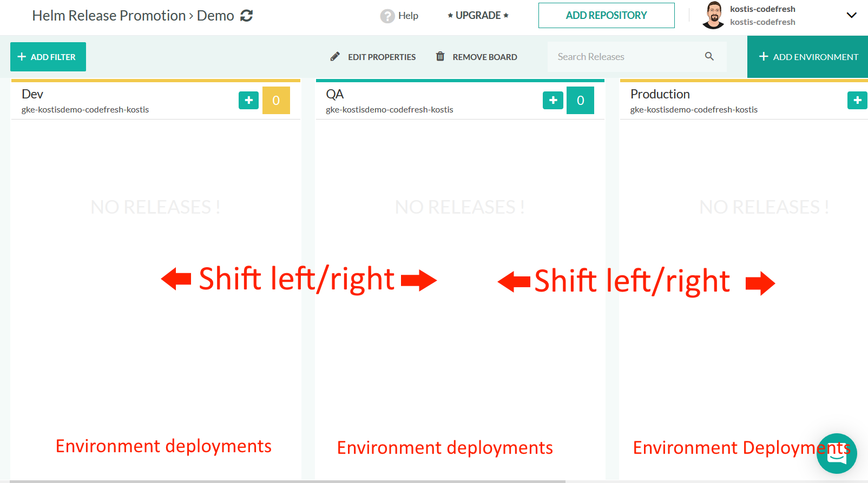The height and width of the screenshot is (483, 868).
Task: Click Edit Properties pencil option
Action: (373, 57)
